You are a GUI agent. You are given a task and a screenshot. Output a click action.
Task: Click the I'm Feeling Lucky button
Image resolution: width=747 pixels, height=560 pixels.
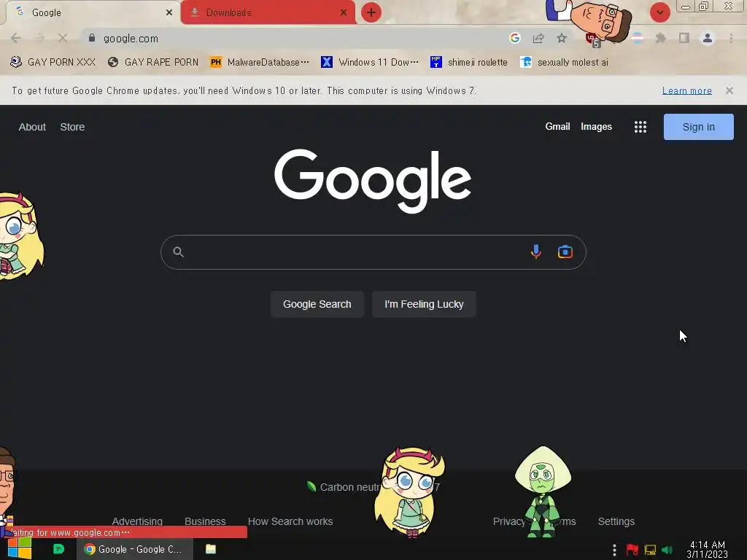point(424,304)
